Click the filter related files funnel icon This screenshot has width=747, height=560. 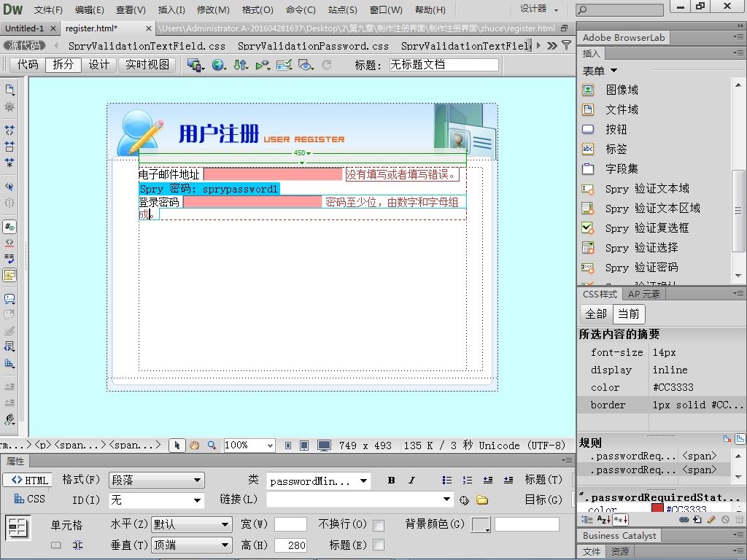566,45
